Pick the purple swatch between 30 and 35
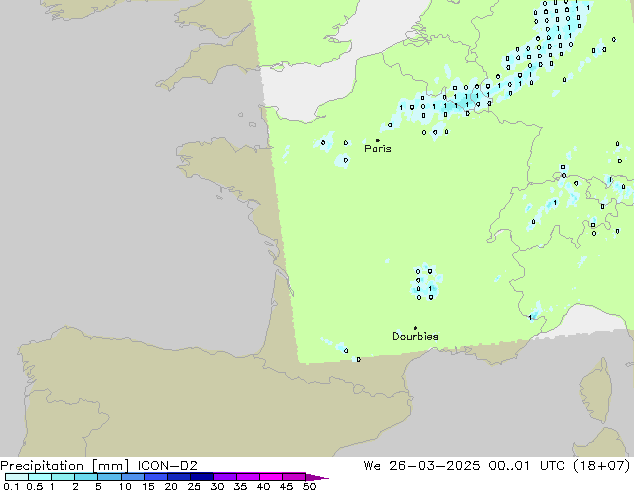Screen dimensions: 634x490 225,477
